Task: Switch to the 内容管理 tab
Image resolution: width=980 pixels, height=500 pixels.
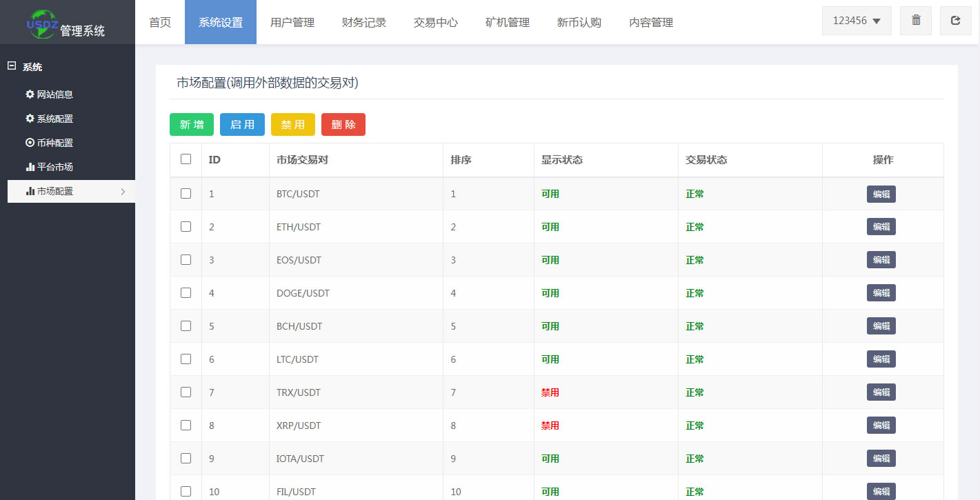Action: pos(651,22)
